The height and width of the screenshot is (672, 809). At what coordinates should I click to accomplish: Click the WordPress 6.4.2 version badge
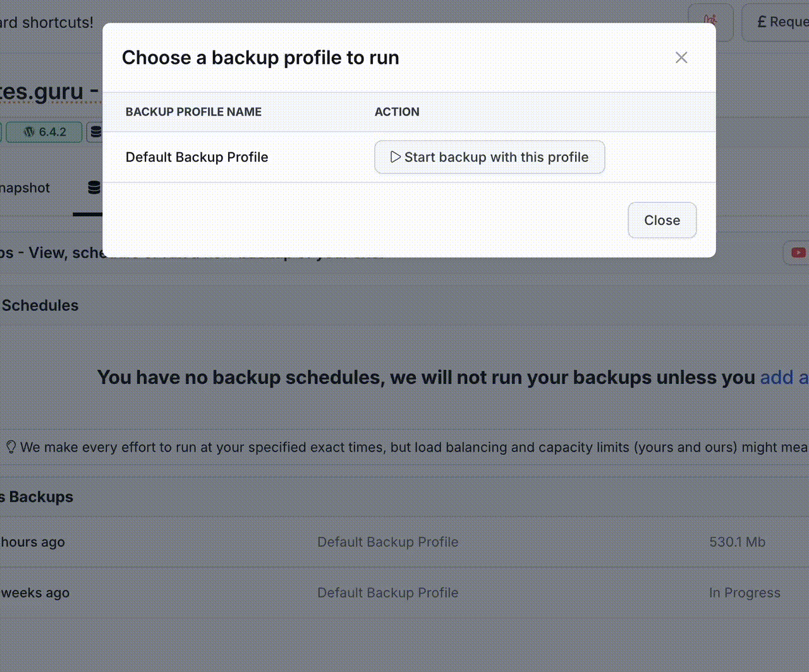click(x=43, y=132)
